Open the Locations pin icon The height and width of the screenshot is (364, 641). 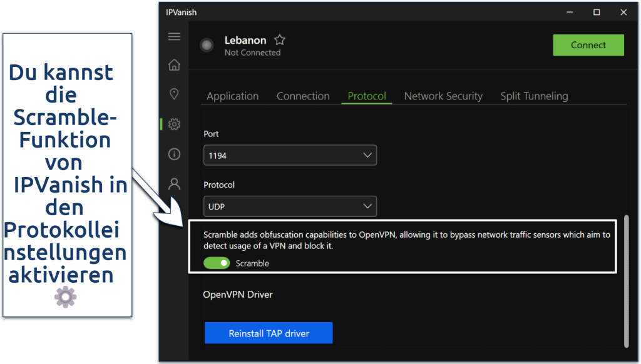pyautogui.click(x=174, y=94)
